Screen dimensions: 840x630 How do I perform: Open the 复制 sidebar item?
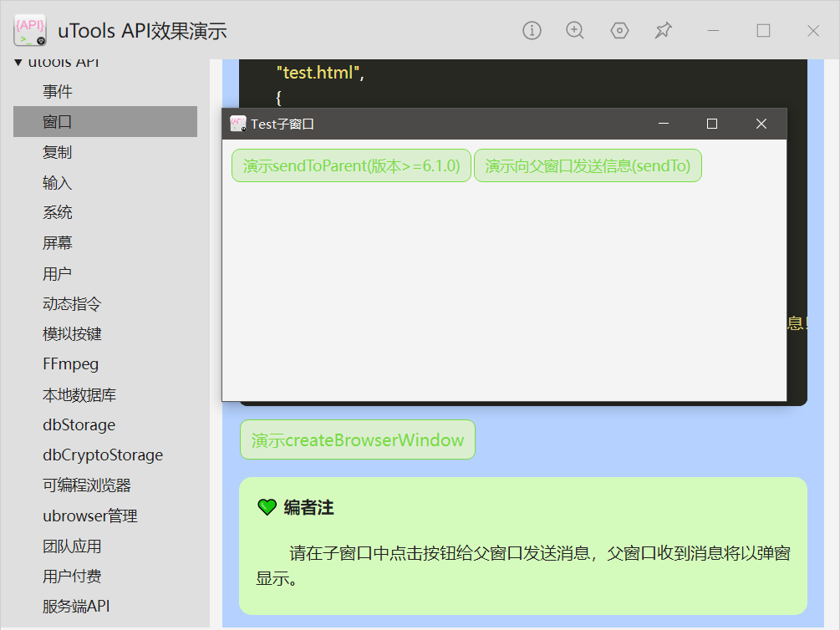[105, 152]
